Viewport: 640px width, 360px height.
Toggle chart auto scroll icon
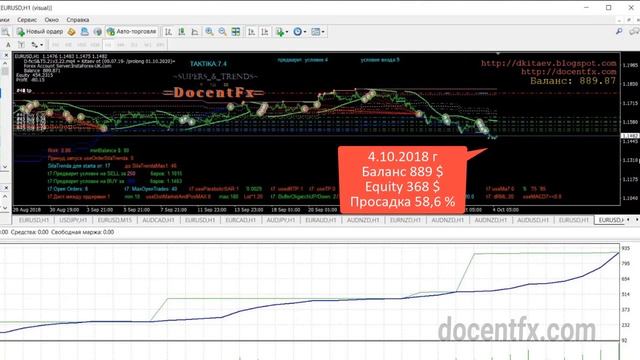(251, 31)
